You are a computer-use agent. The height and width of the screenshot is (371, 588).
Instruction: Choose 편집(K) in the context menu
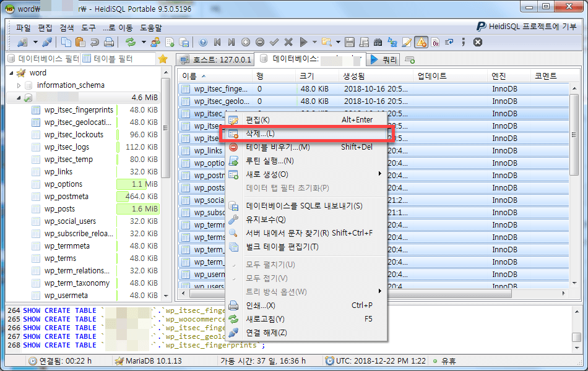click(306, 120)
